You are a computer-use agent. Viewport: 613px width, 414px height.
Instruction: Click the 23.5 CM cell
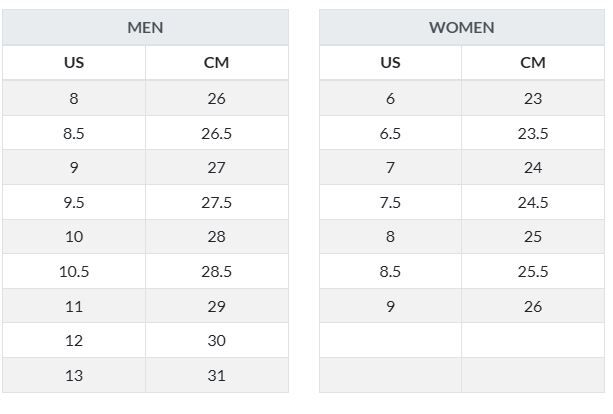tap(533, 133)
